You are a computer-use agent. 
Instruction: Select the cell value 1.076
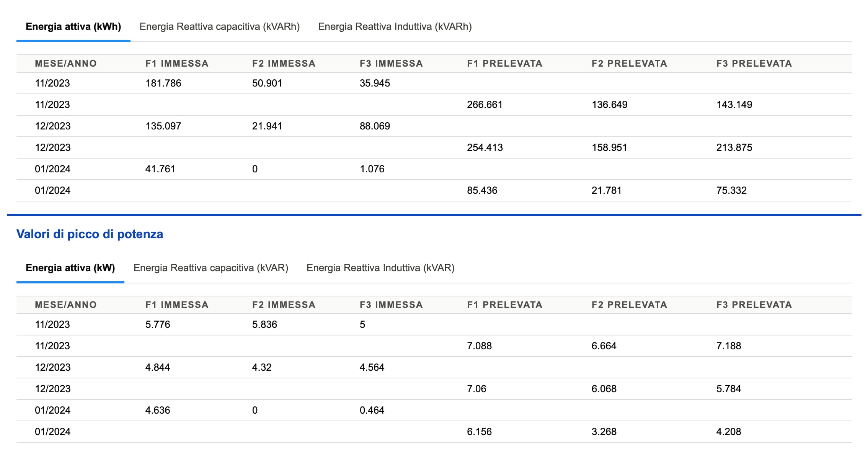[372, 169]
